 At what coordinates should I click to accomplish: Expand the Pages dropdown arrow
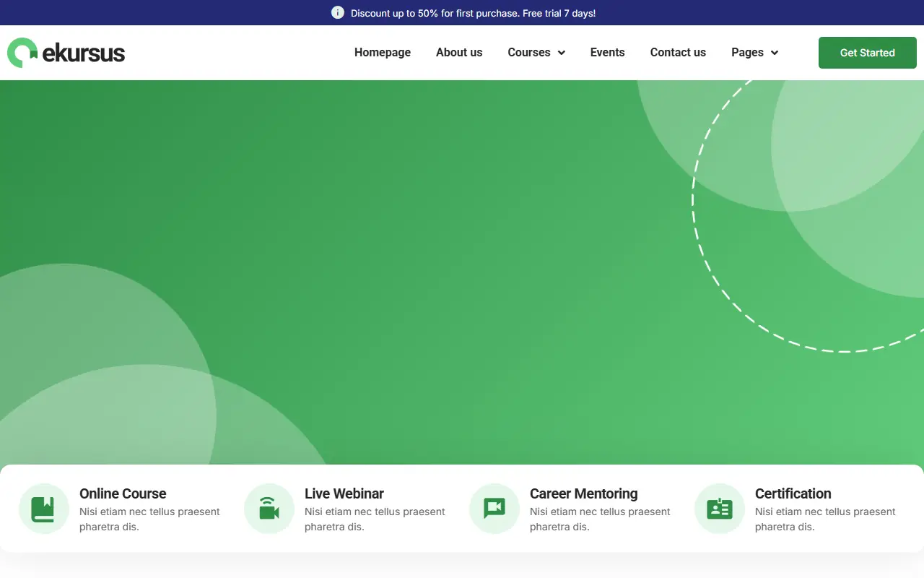[775, 53]
